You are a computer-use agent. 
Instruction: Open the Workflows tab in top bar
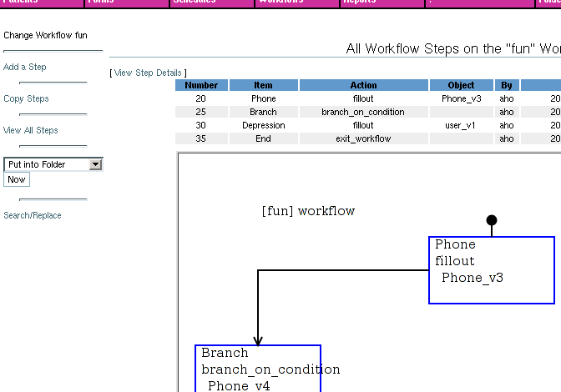click(x=281, y=3)
